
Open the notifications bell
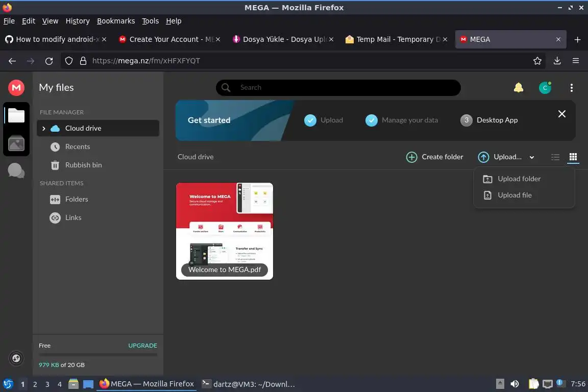[x=518, y=88]
